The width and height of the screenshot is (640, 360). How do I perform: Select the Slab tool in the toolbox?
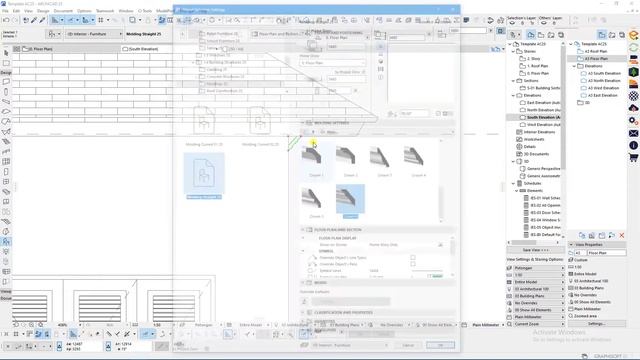tap(6, 111)
